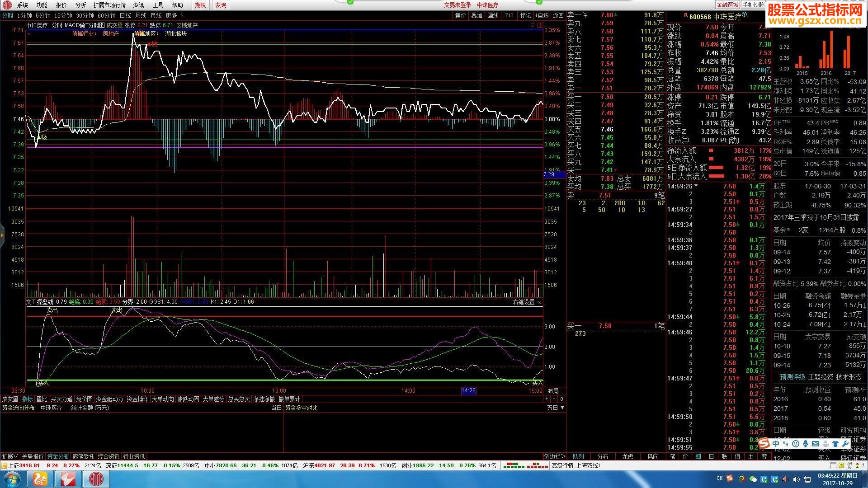Click the Show Desktop strip at taskbar end
Viewport: 868px width, 488px height.
click(865, 479)
